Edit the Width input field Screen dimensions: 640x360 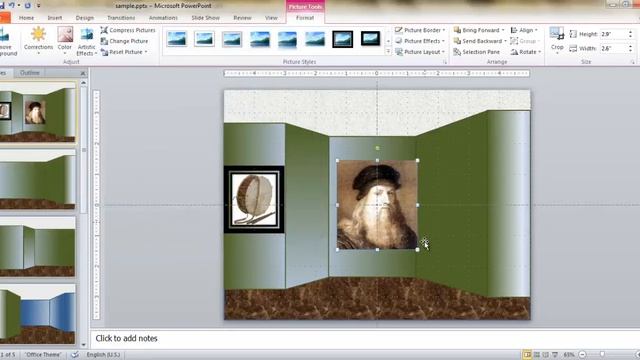[613, 49]
